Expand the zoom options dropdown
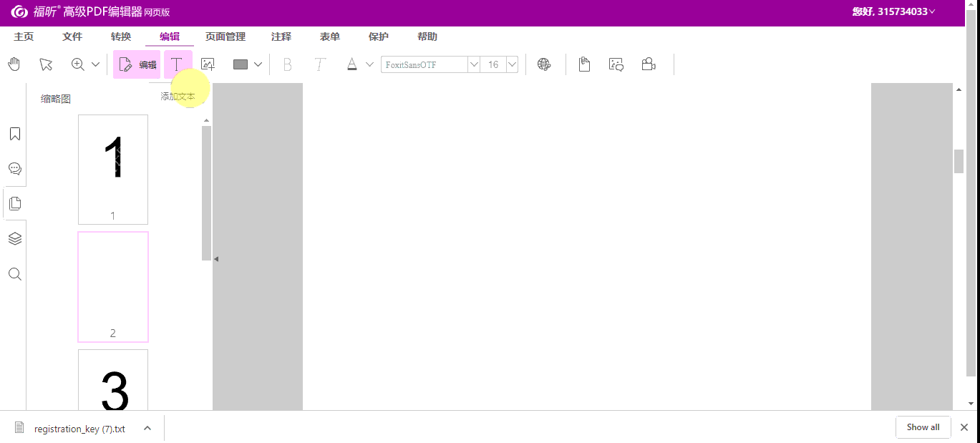Viewport: 980px width, 443px height. pos(96,64)
